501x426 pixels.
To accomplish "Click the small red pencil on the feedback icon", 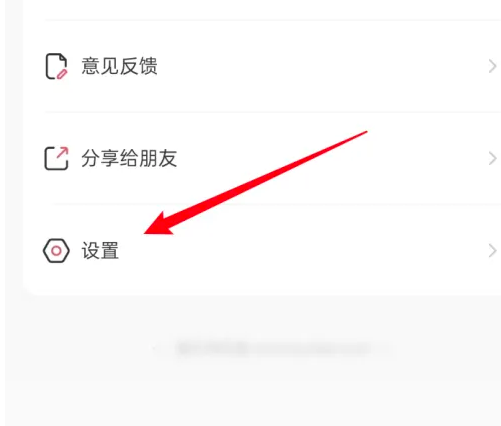I will (x=62, y=74).
